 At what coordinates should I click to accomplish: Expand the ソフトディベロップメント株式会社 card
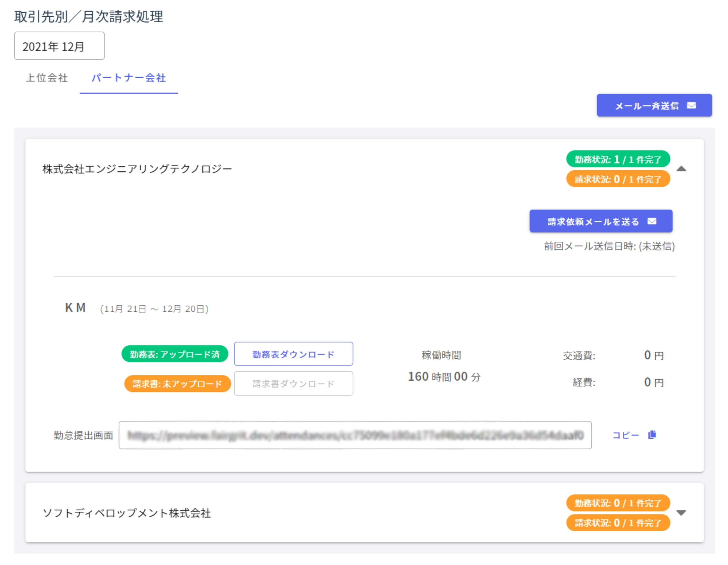(x=681, y=513)
